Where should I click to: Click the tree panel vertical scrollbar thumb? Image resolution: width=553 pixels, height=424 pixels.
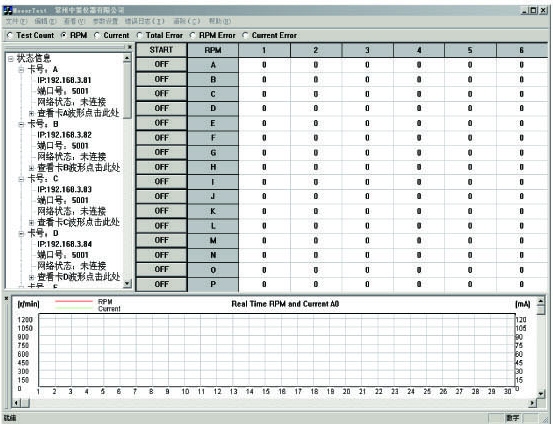[127, 90]
